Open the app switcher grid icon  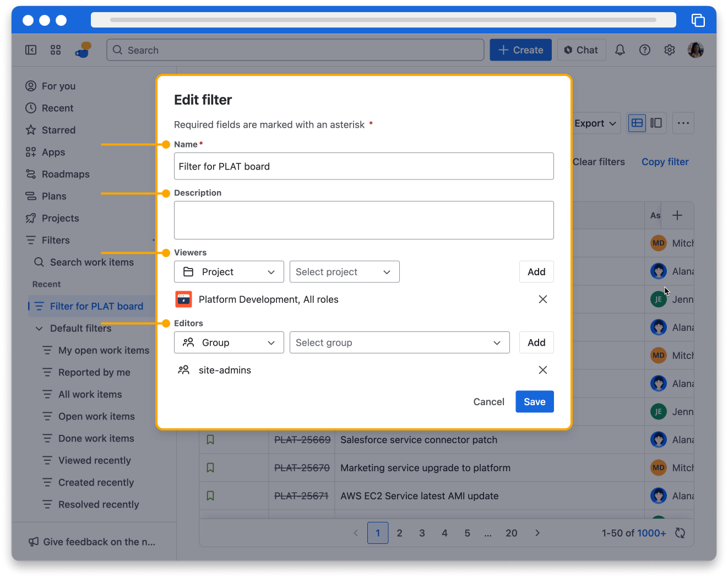point(56,50)
